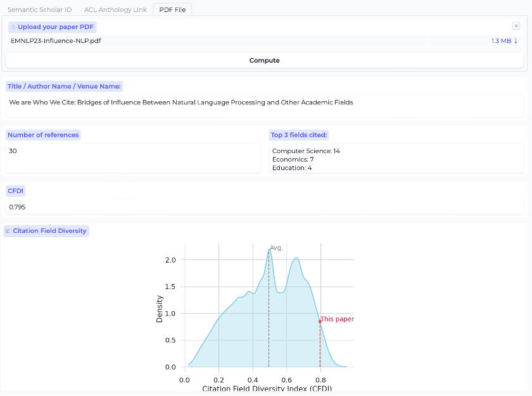Click the chart icon beside Citation Field Diversity
This screenshot has height=396, width=532.
click(8, 231)
